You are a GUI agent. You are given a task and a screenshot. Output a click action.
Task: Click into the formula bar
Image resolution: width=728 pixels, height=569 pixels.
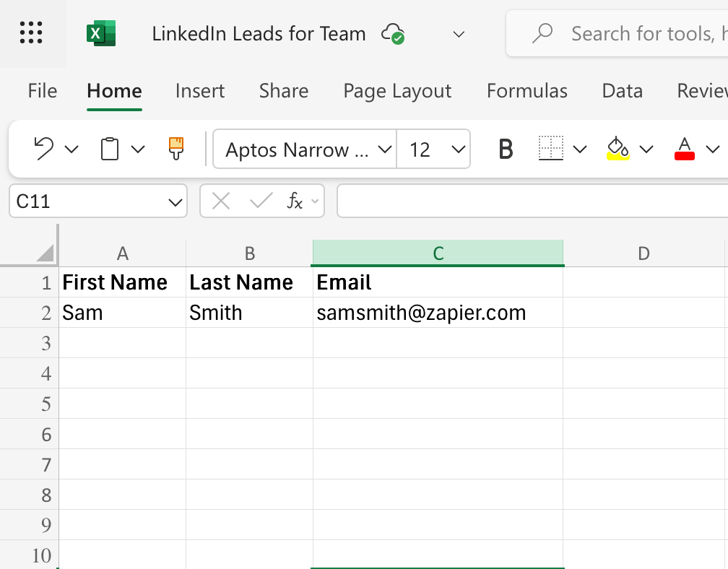(x=532, y=201)
